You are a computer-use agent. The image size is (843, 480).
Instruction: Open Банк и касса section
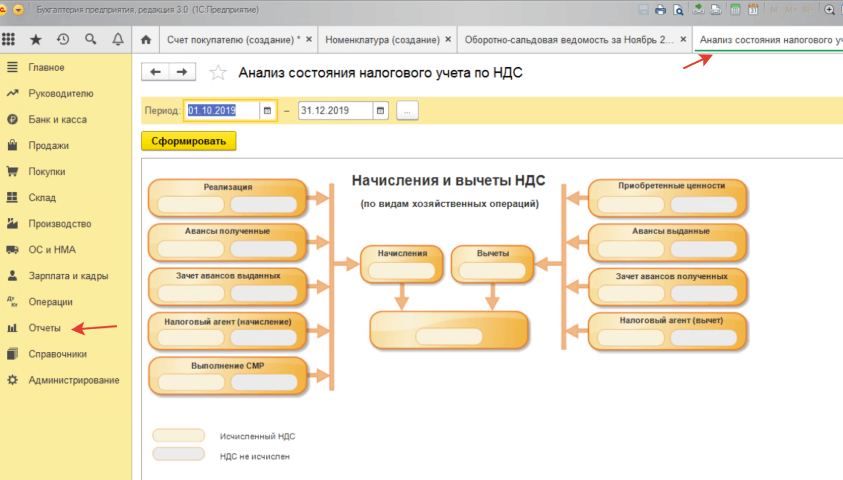57,119
